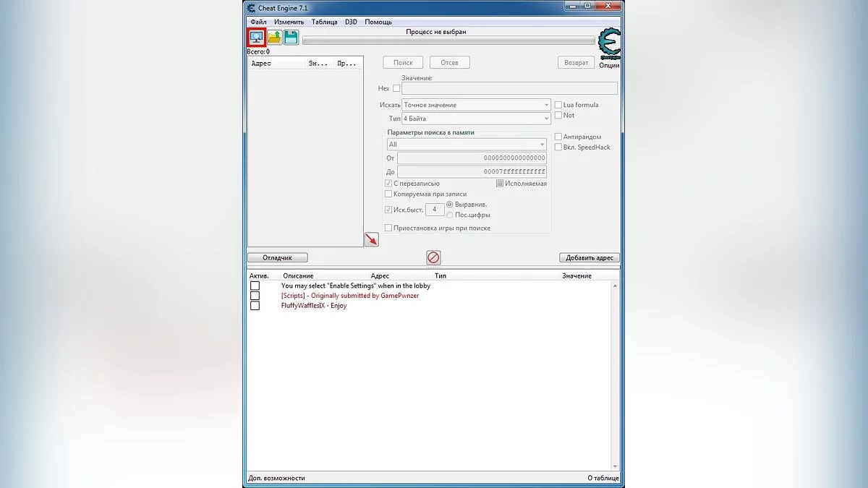Click the Описание column header
868x488 pixels.
tap(298, 276)
